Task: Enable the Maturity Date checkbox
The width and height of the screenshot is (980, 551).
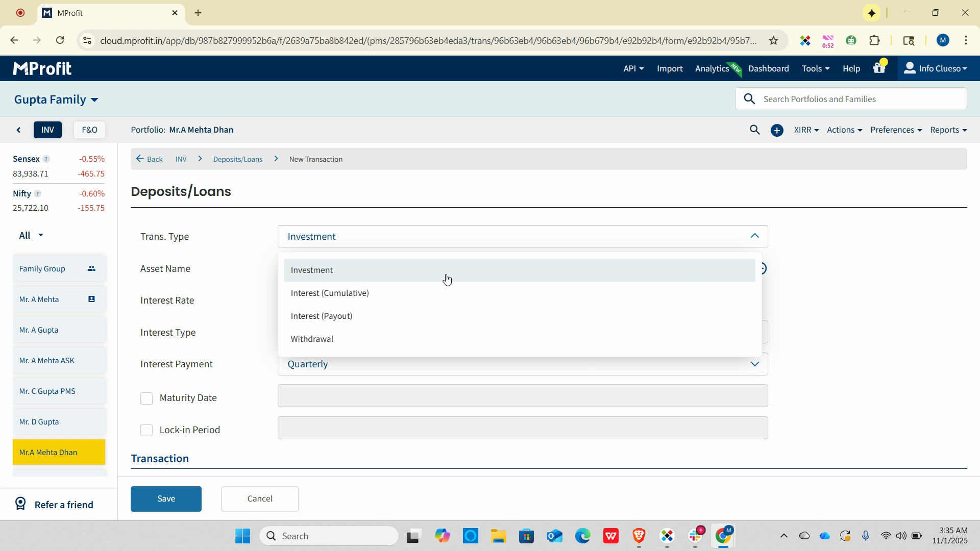Action: [x=146, y=398]
